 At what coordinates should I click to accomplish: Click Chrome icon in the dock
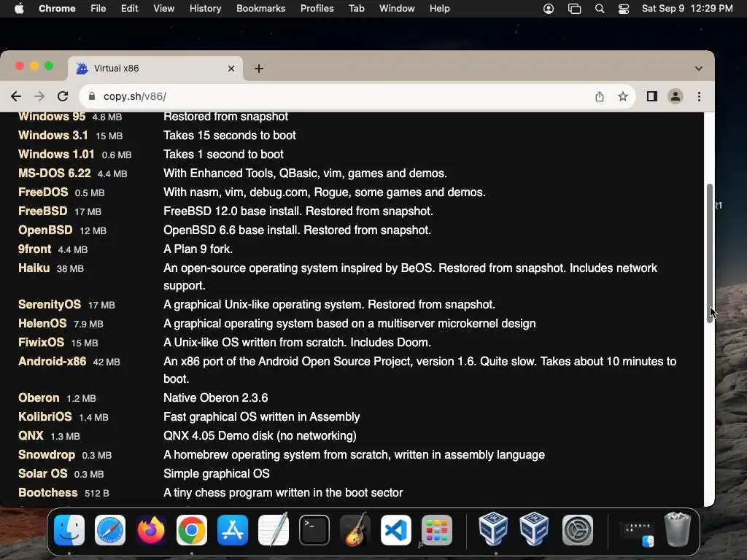[x=192, y=529]
